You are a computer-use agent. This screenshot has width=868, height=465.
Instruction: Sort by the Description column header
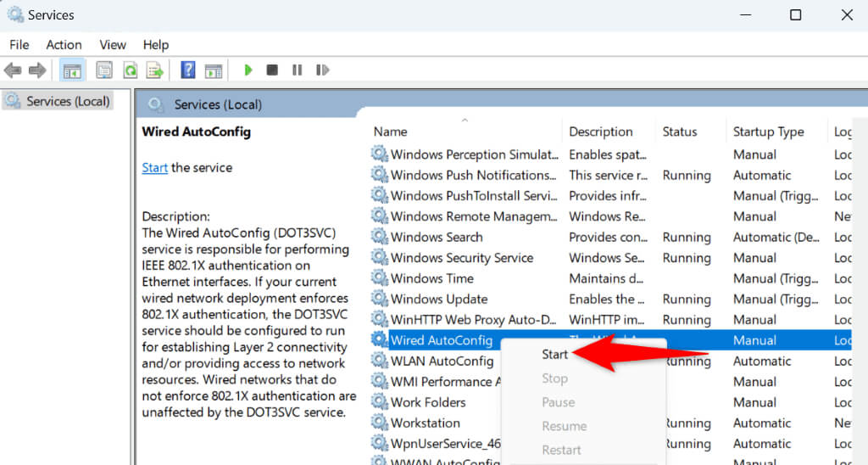tap(601, 132)
